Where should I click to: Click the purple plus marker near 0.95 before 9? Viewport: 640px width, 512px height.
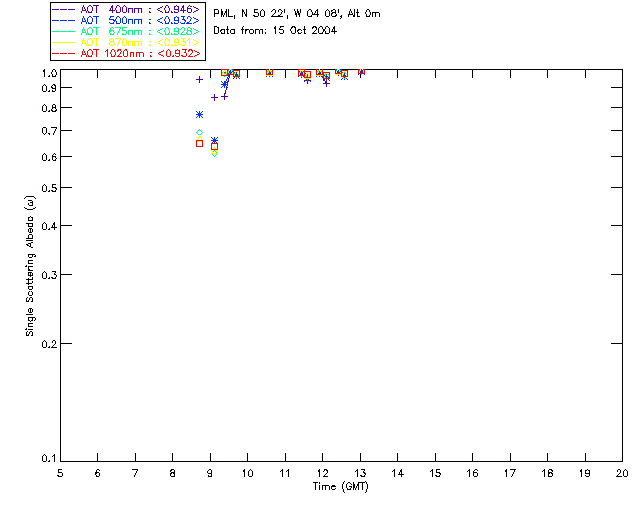199,80
